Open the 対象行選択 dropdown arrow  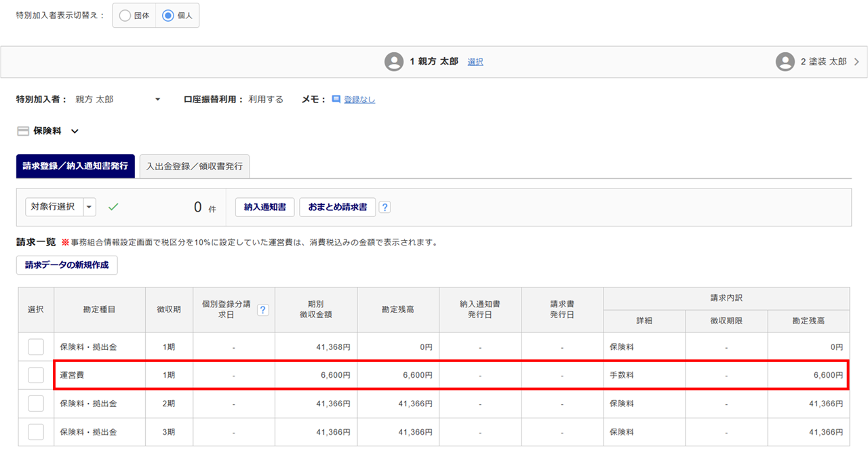point(90,208)
